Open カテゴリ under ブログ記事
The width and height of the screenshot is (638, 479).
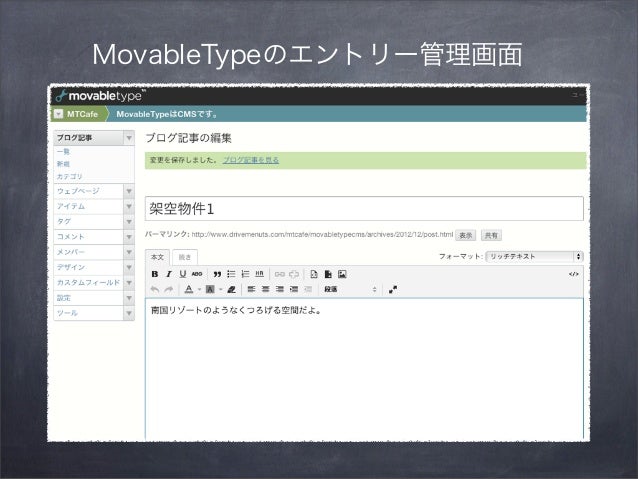coord(70,177)
